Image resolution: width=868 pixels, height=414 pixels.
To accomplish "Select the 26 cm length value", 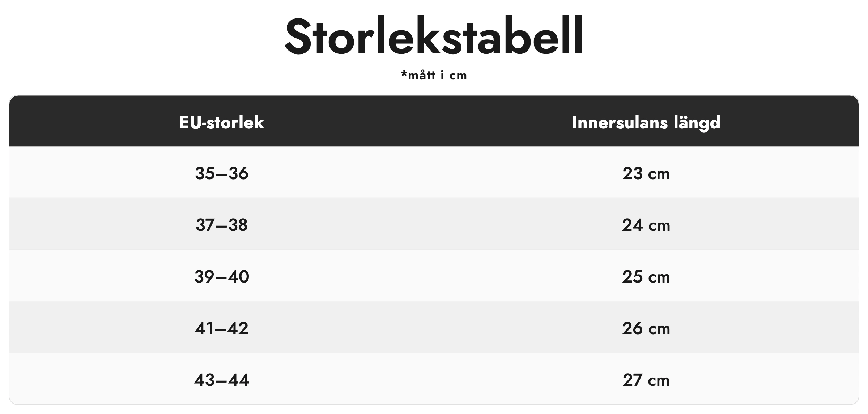I will (646, 328).
